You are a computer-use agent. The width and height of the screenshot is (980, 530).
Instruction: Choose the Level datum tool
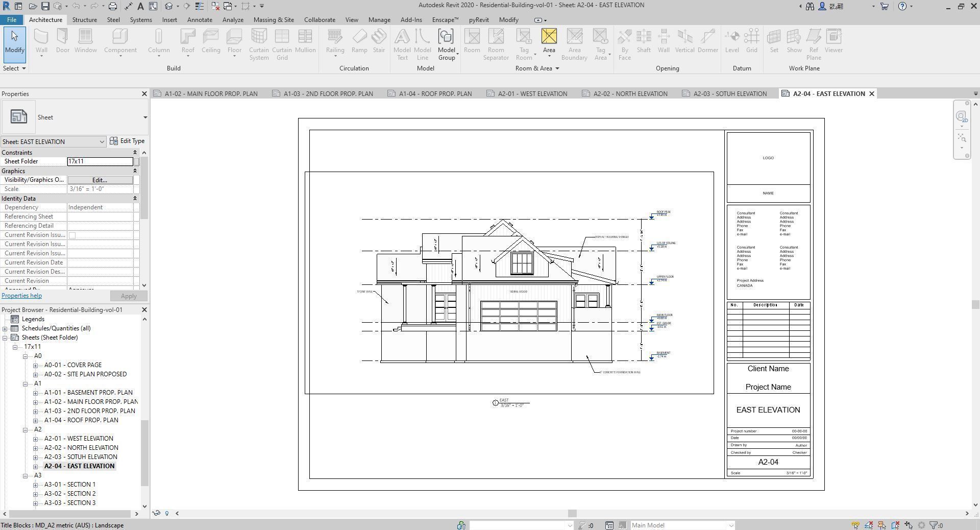coord(732,41)
